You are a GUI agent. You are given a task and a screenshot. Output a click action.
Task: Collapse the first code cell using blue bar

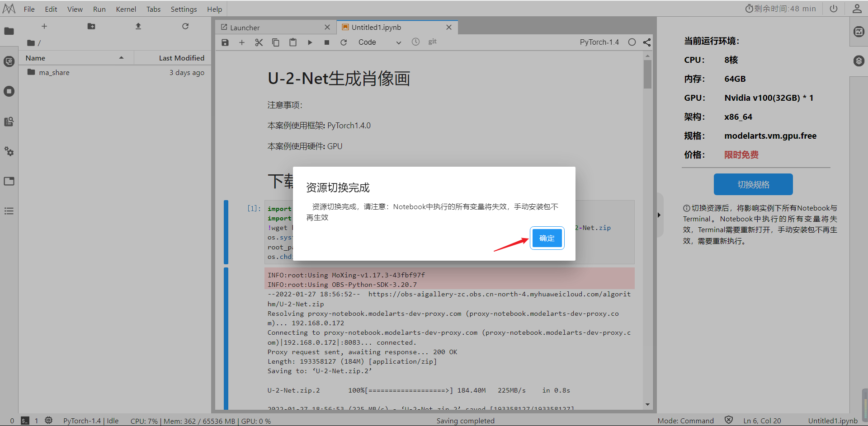pos(226,232)
